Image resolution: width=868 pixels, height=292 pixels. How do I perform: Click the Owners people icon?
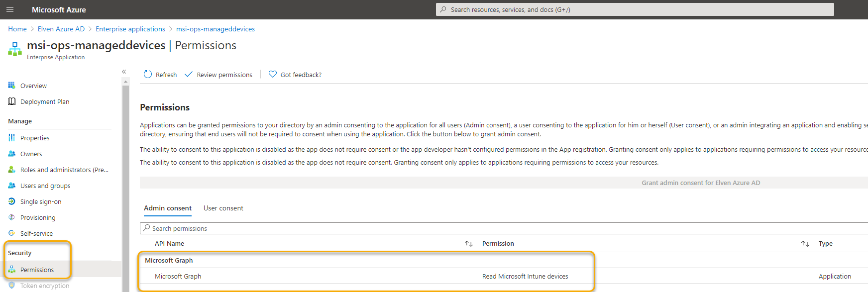coord(11,153)
